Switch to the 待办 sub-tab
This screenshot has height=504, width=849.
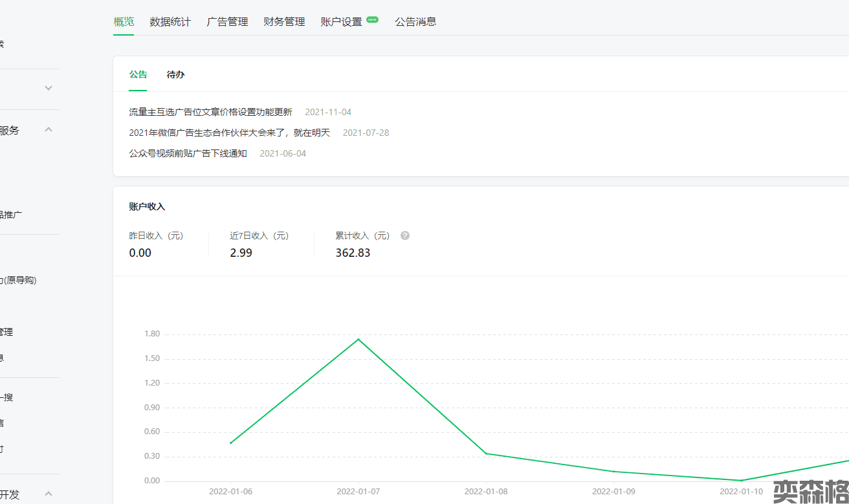coord(175,74)
